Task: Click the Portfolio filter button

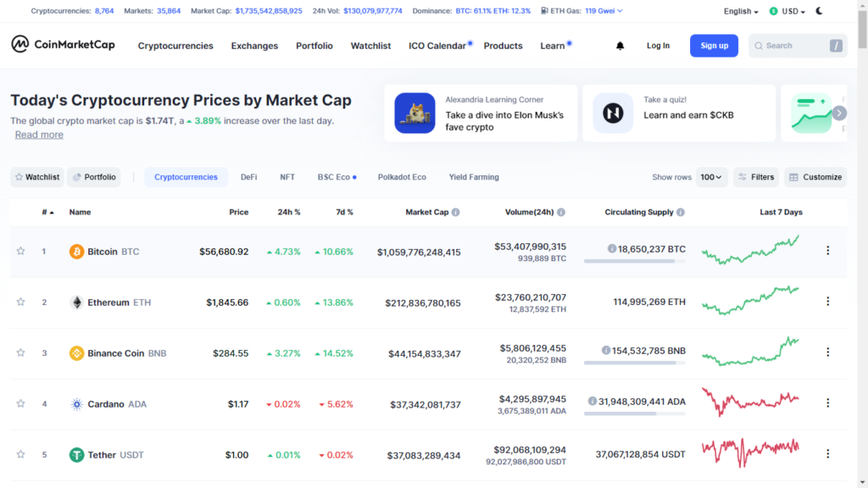Action: point(94,177)
